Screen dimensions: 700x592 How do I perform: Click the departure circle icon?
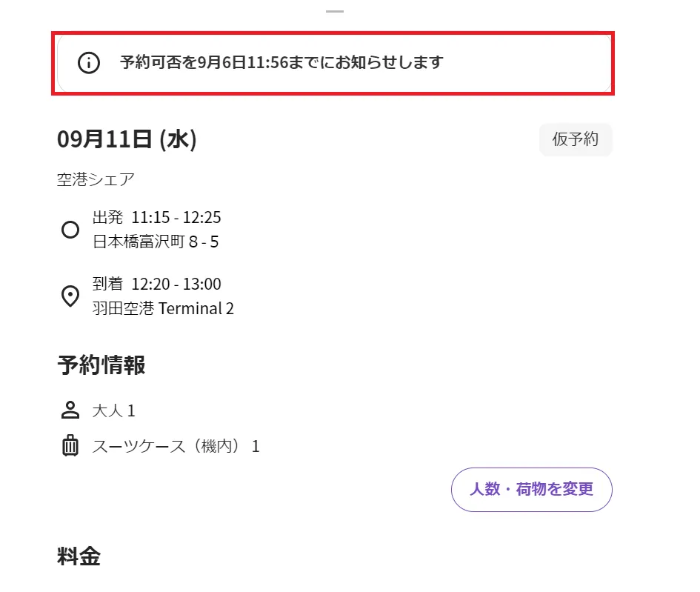70,230
